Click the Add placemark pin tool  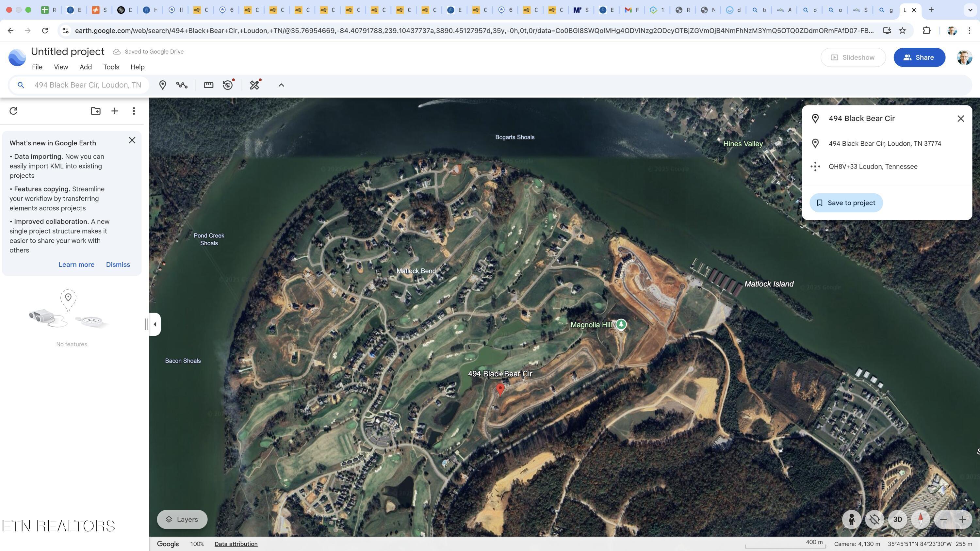click(162, 85)
